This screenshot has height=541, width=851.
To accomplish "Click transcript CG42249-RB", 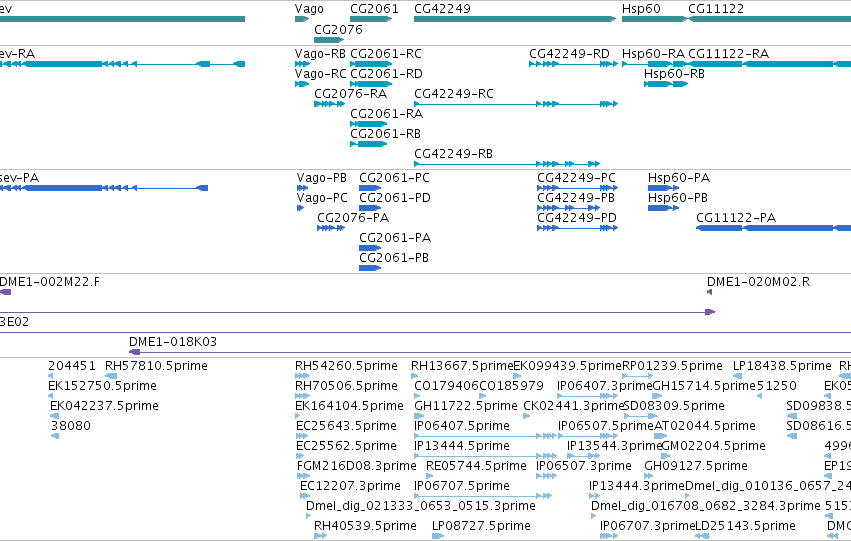I will 453,154.
